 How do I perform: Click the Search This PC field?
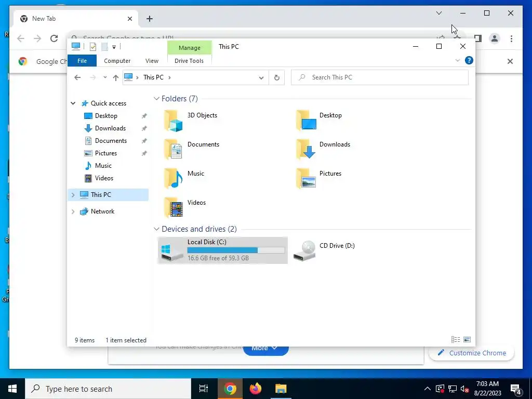coord(380,77)
